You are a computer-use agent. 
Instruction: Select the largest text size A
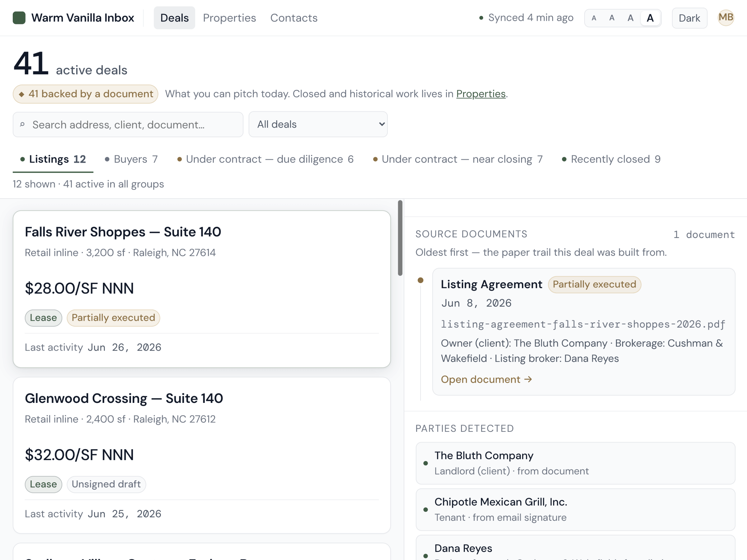[650, 18]
